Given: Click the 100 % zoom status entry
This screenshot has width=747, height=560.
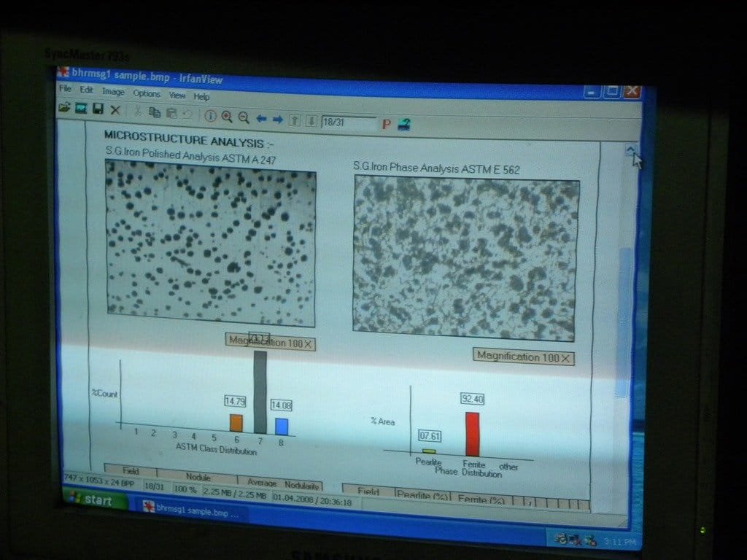Looking at the screenshot, I should 185,489.
